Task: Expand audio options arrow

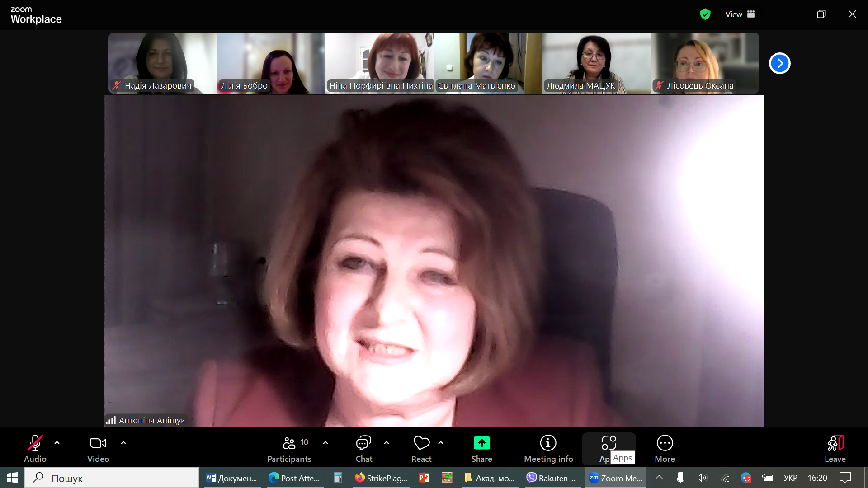Action: (57, 443)
